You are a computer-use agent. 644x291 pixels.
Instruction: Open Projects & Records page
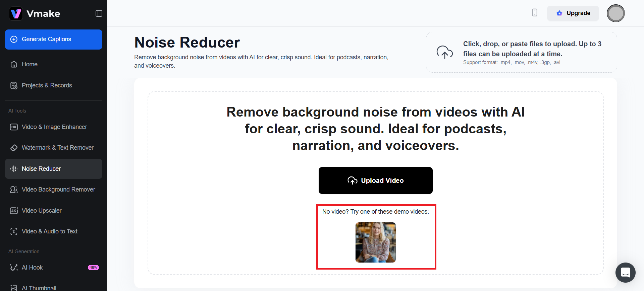[47, 85]
